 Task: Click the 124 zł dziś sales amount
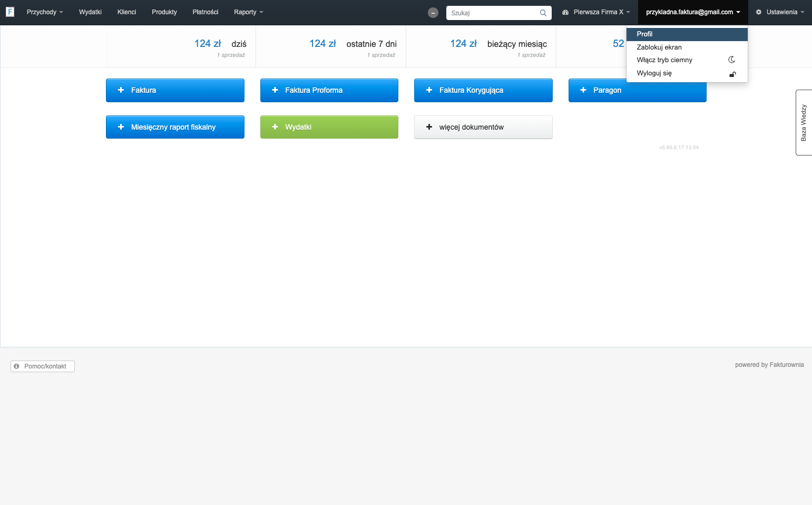tap(208, 44)
